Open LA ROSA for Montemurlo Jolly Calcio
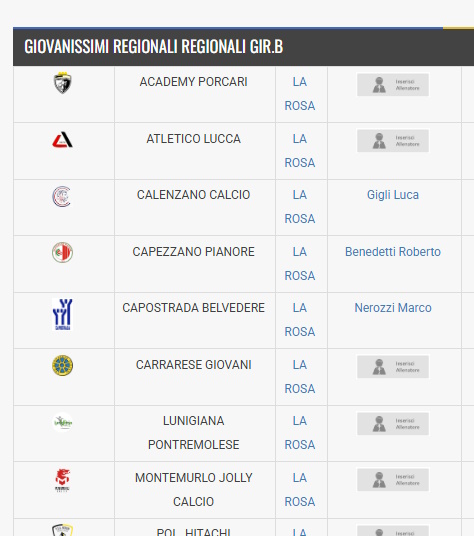This screenshot has width=474, height=536. tap(300, 490)
